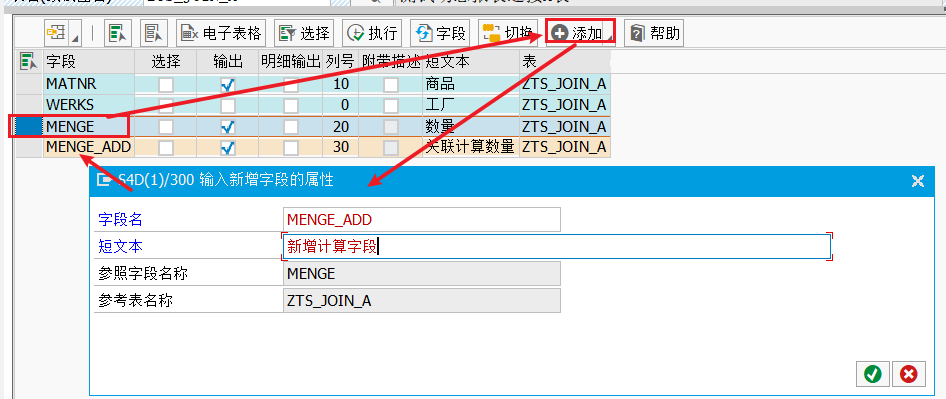Toggle 附带描述 checkbox for MATNR row
946x399 pixels.
tap(390, 85)
